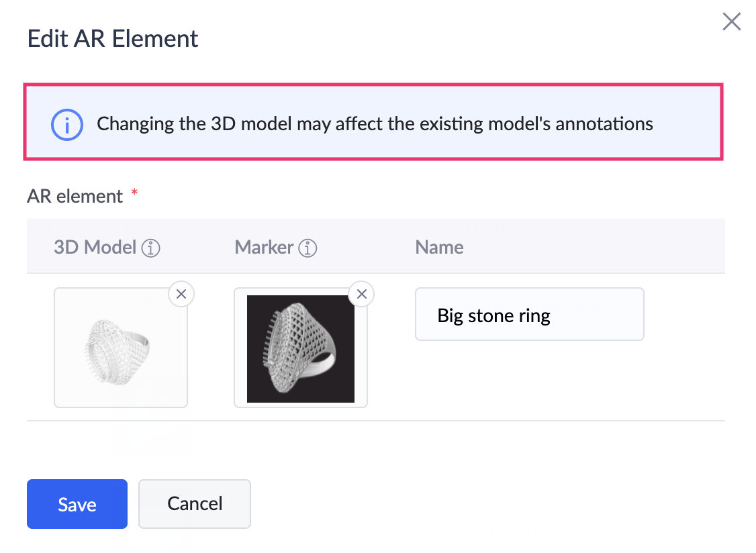Click the 3D Model column header
This screenshot has height=553, width=756.
[x=95, y=248]
